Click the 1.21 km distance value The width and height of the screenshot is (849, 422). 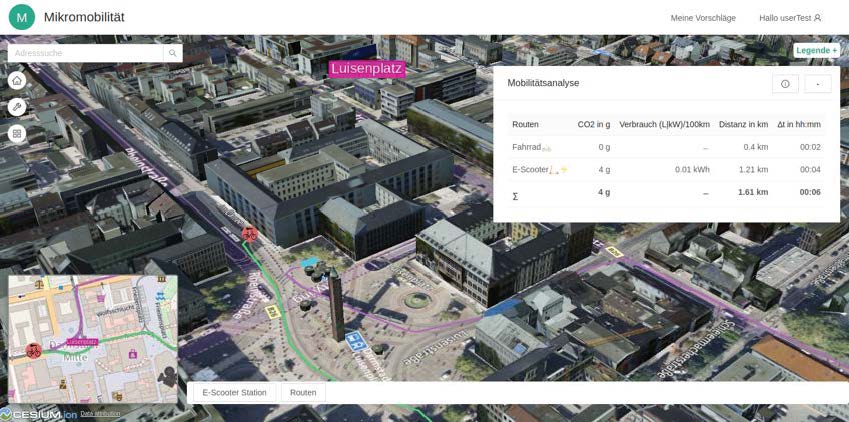point(753,170)
